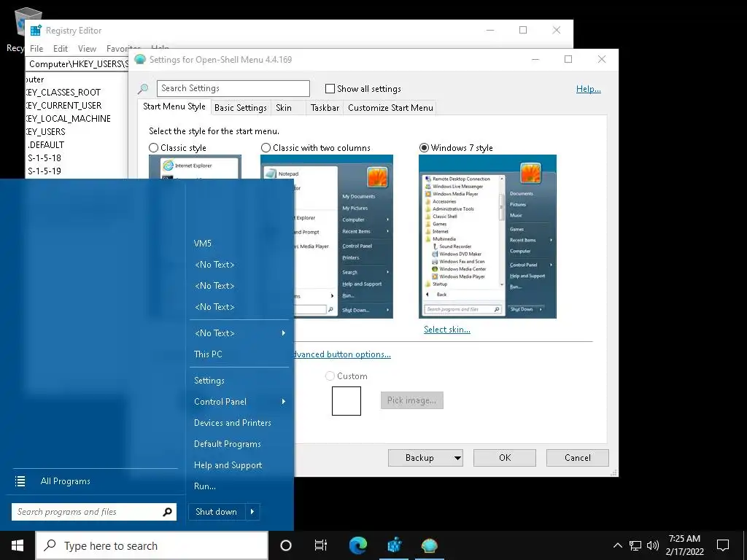Click the Classic style preview thumbnail
Screen dimensions: 747x560
click(195, 167)
